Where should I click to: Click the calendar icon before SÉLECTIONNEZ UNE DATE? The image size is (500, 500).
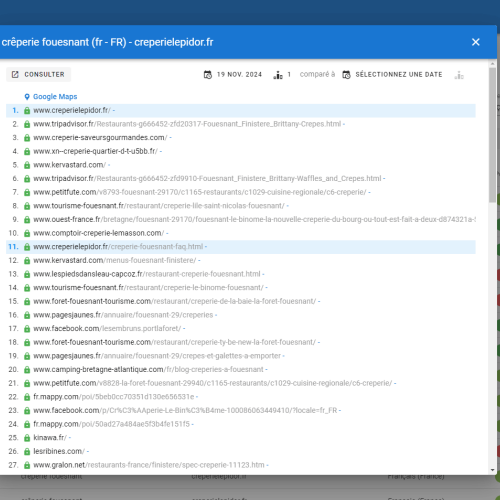[346, 75]
